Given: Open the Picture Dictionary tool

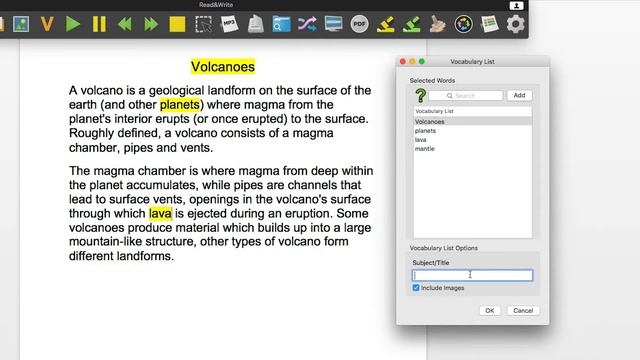Looking at the screenshot, I should [21, 24].
